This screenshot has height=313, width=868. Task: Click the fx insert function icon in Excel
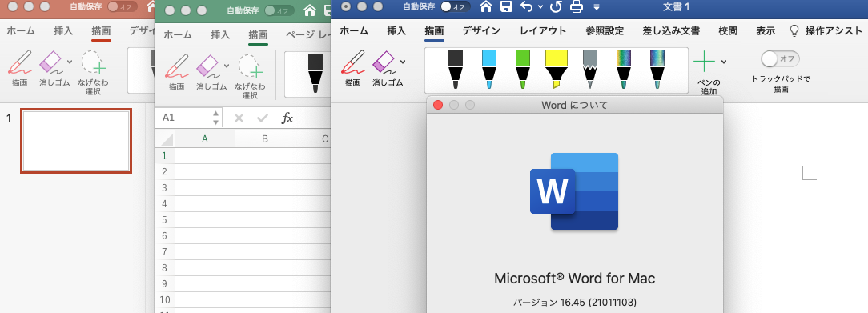click(x=287, y=118)
